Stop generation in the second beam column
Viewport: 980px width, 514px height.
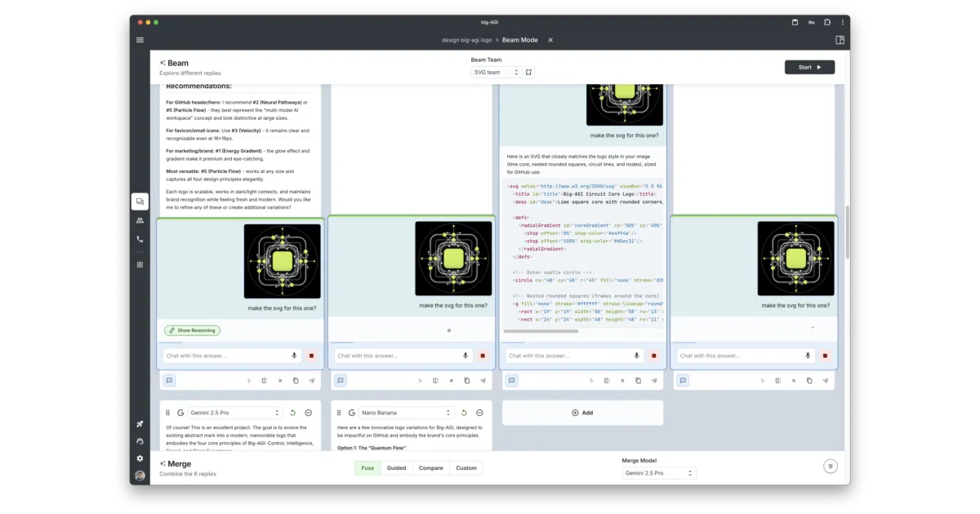(483, 356)
